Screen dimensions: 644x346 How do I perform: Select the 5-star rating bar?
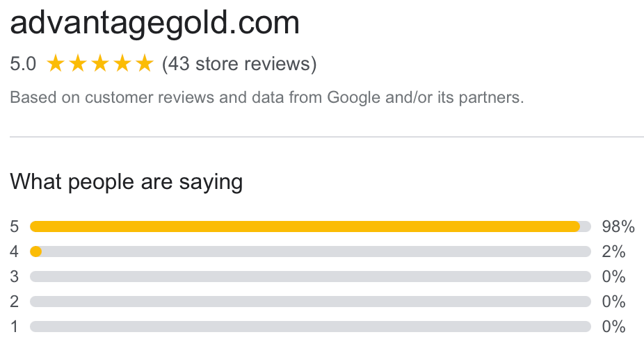310,226
